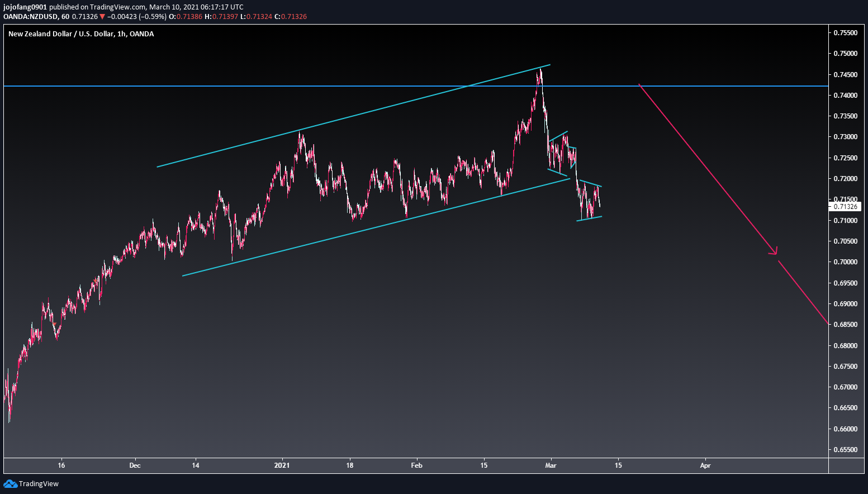Select the lower cyan channel trendline
868x494 pixels.
[x=376, y=227]
